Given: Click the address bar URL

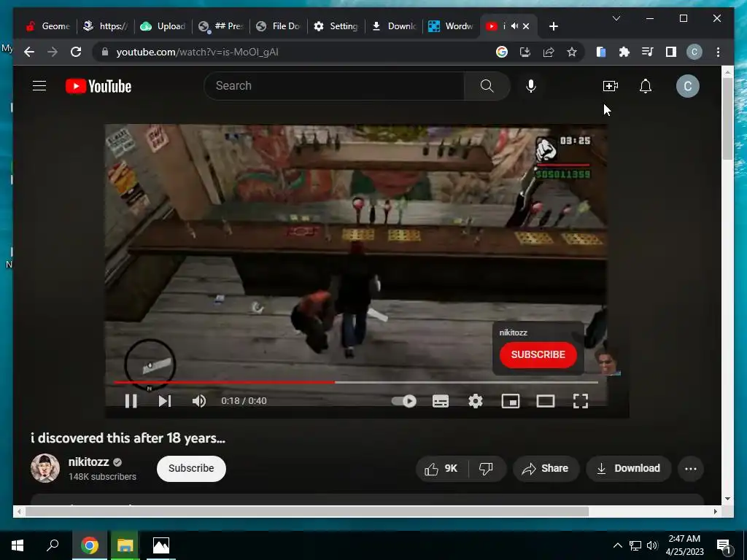Looking at the screenshot, I should (197, 52).
